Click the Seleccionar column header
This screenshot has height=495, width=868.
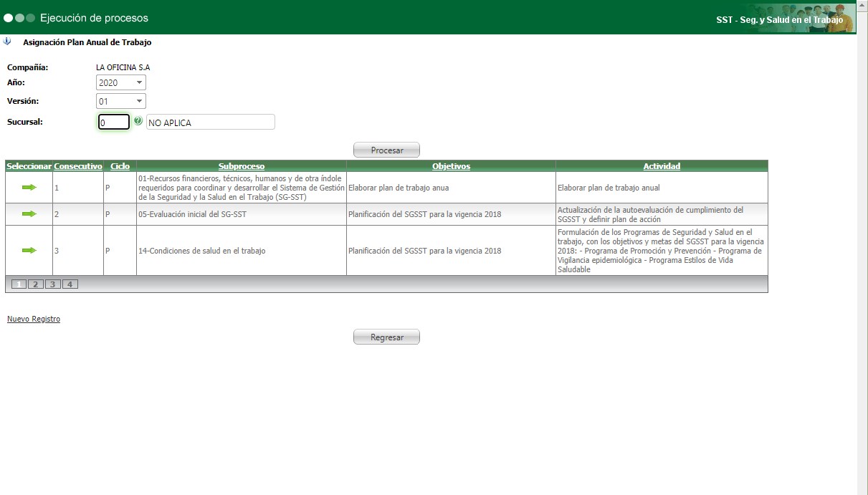pos(29,166)
